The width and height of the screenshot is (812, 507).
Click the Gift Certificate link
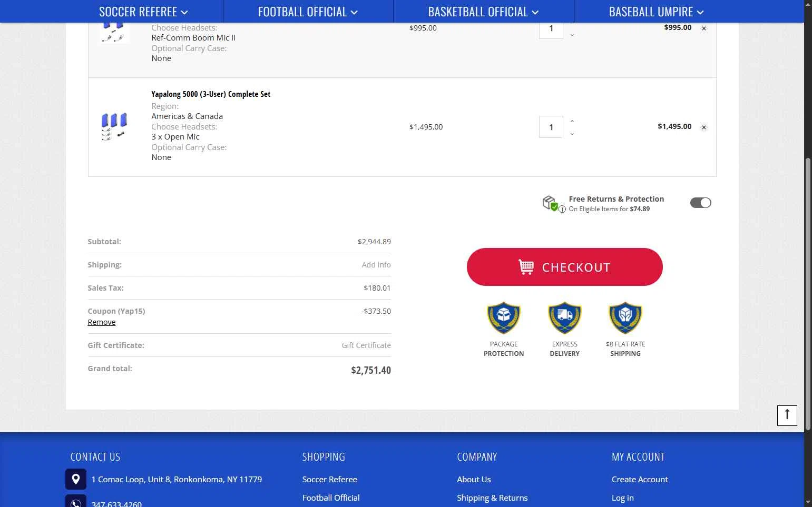click(366, 345)
